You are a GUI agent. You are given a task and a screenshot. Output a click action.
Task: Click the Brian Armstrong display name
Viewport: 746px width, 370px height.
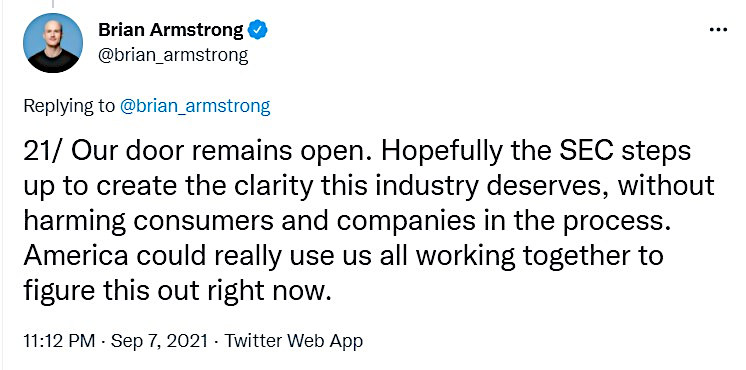click(x=170, y=30)
